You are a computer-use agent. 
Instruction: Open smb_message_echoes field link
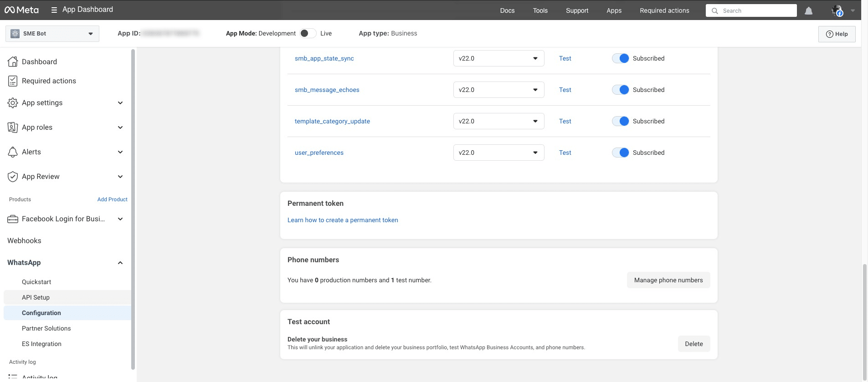pos(327,90)
